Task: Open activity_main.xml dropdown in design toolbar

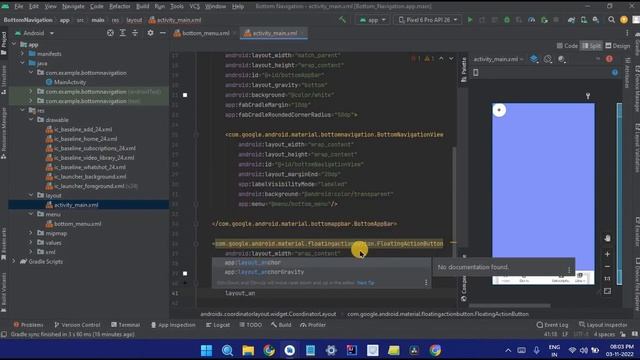Action: pos(498,59)
